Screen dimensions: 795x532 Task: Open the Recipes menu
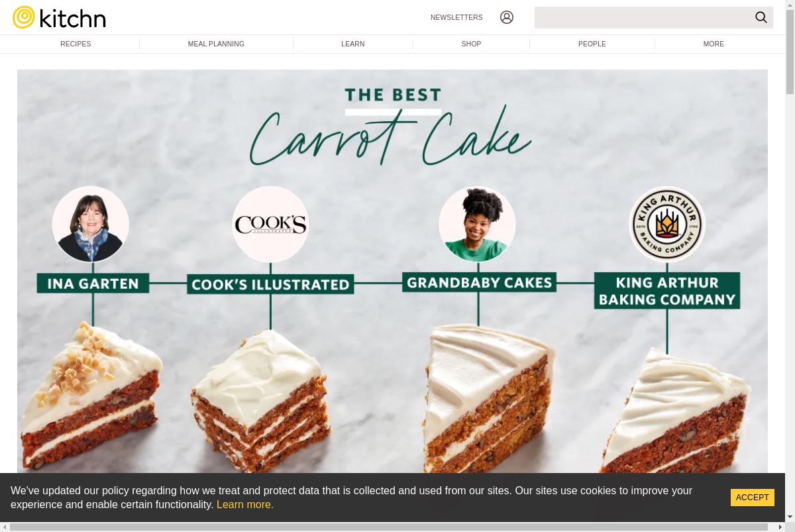coord(76,44)
